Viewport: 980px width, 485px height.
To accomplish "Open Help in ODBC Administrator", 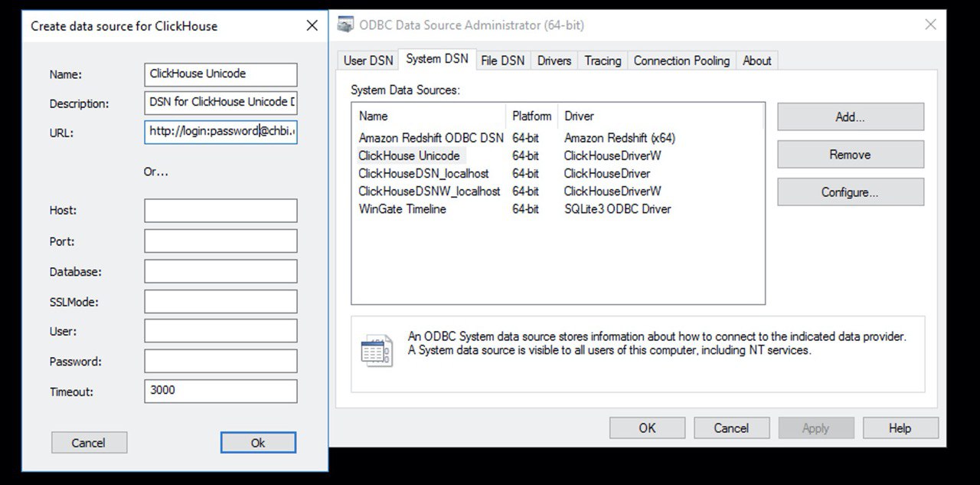I will point(900,428).
